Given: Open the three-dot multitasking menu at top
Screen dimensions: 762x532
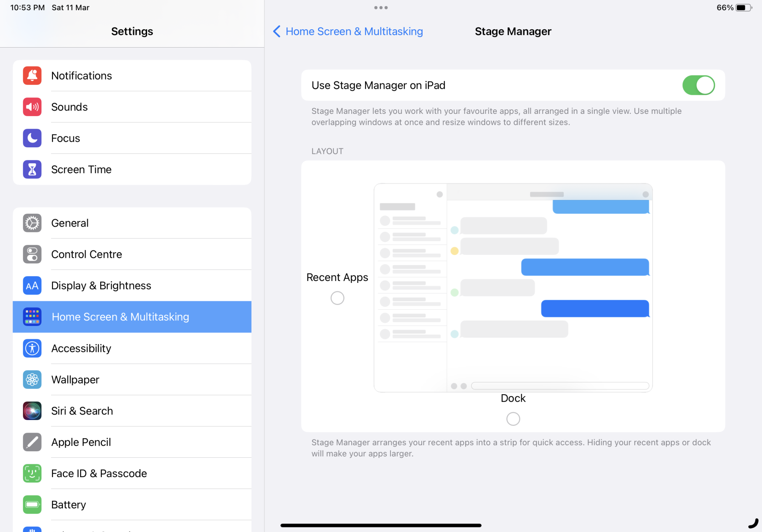Looking at the screenshot, I should [x=381, y=8].
